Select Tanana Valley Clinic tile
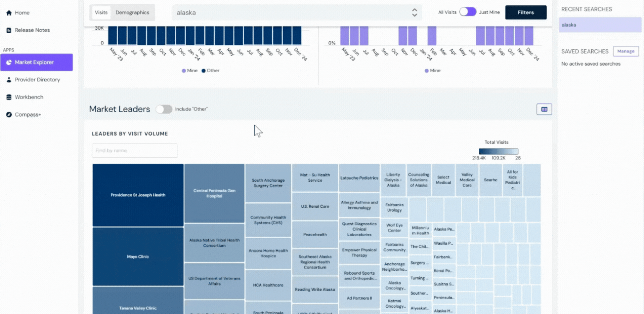The image size is (644, 314). click(x=138, y=301)
